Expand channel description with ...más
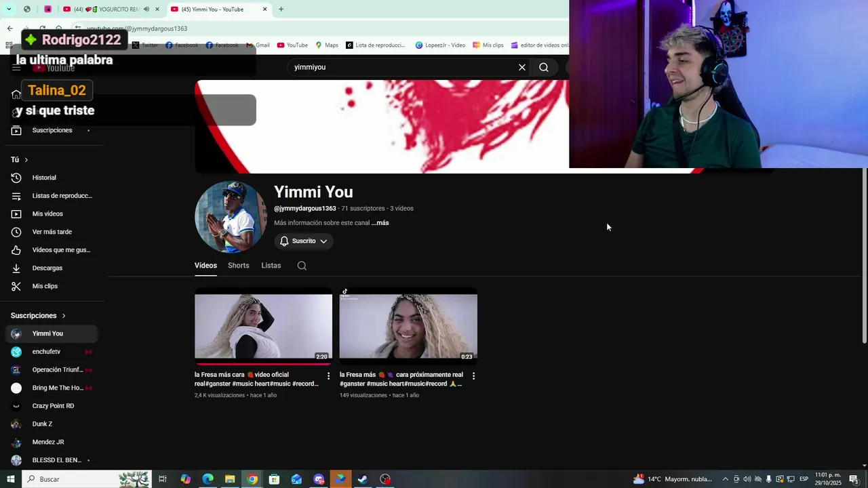Viewport: 868px width, 488px height. (380, 223)
